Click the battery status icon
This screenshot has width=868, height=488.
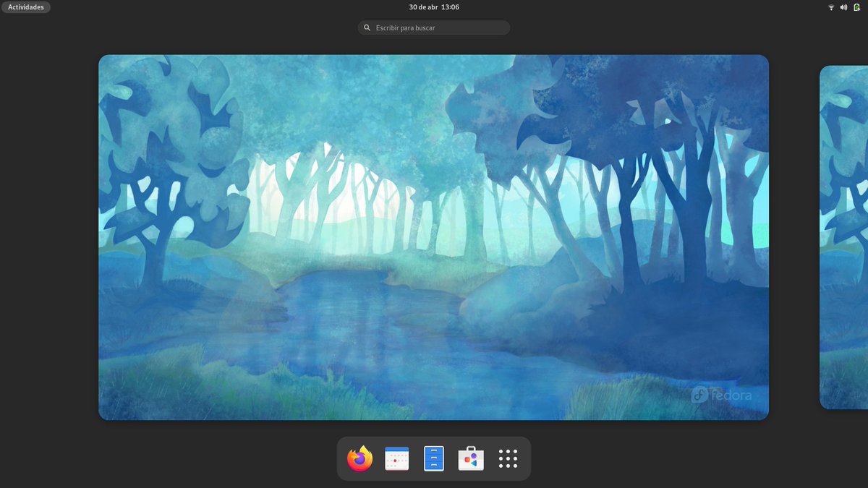click(856, 7)
